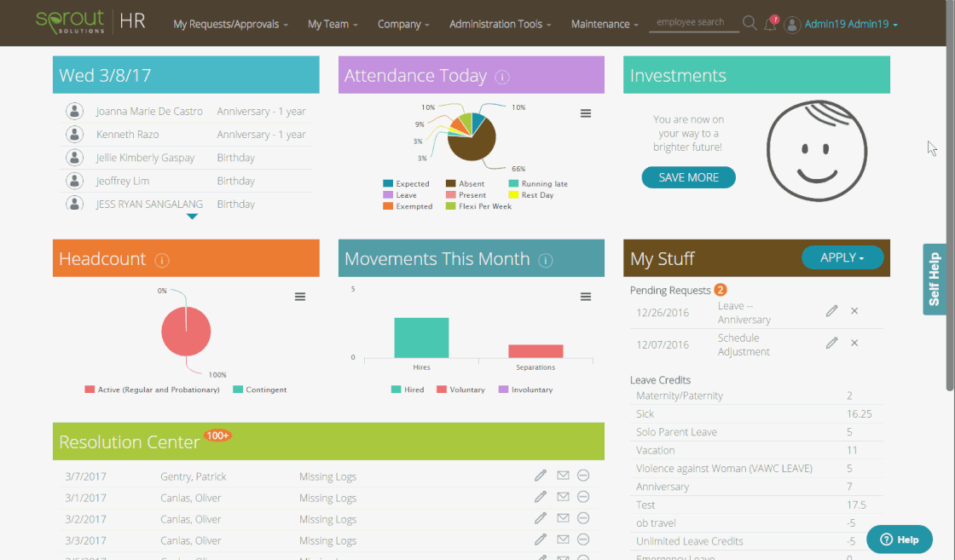Open the Headcount chart menu

click(299, 296)
